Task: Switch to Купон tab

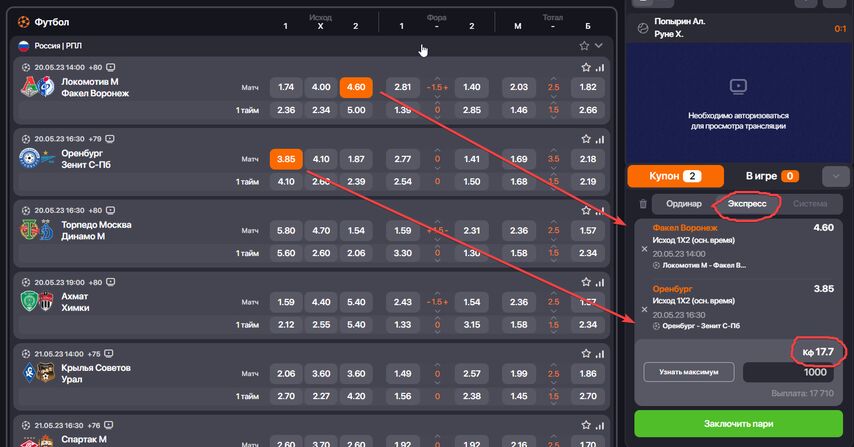Action: (x=675, y=176)
